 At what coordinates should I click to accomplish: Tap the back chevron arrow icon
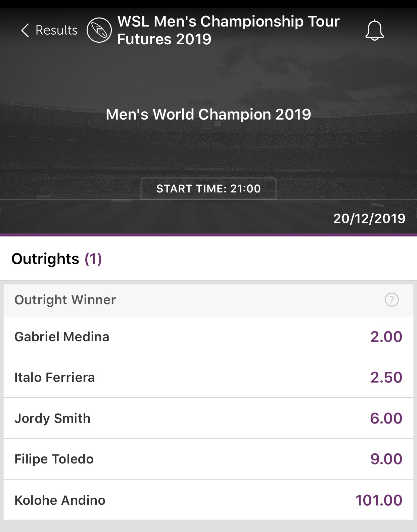tap(25, 30)
